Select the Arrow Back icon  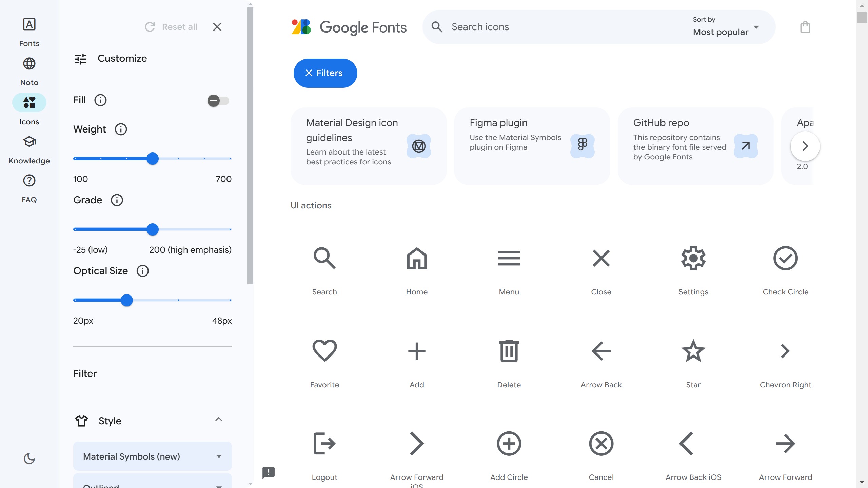[601, 351]
